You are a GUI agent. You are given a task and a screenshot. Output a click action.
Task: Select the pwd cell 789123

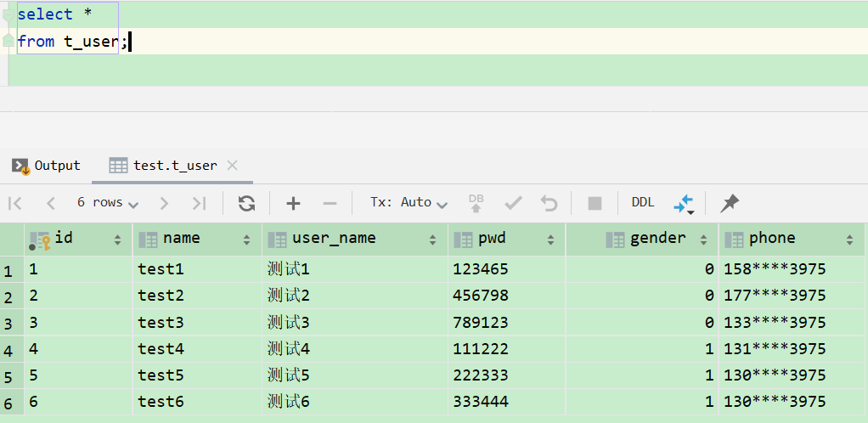(506, 323)
